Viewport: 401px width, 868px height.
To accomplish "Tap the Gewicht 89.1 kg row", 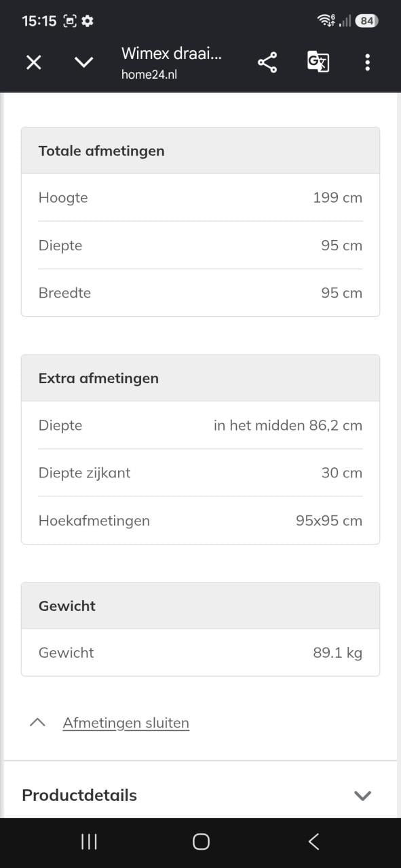I will pos(200,652).
